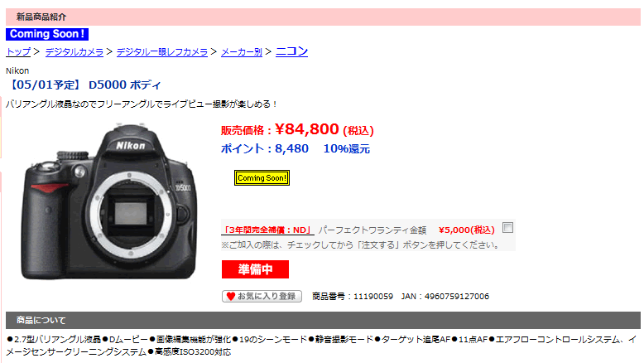Check the Perfect Warranty ¥5,000 checkbox
Image resolution: width=644 pixels, height=363 pixels.
point(508,228)
